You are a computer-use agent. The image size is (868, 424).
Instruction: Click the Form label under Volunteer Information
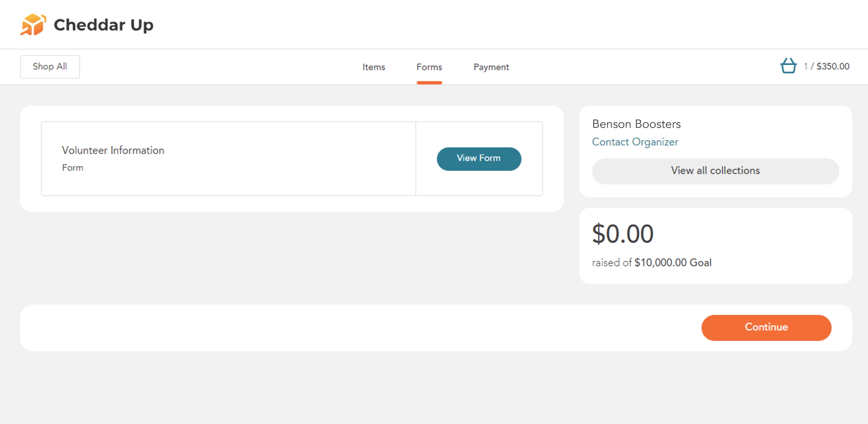tap(72, 168)
